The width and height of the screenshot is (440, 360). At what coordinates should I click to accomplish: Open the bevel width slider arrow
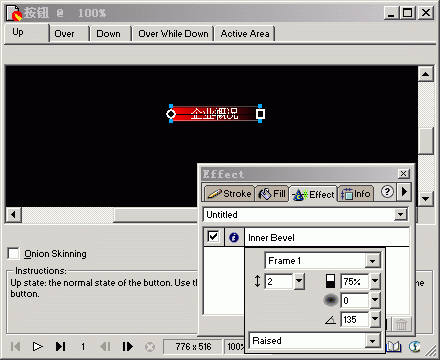coord(299,281)
